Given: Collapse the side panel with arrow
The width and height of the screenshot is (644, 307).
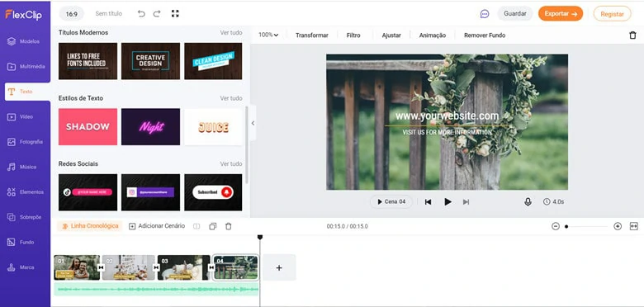Looking at the screenshot, I should click(253, 123).
